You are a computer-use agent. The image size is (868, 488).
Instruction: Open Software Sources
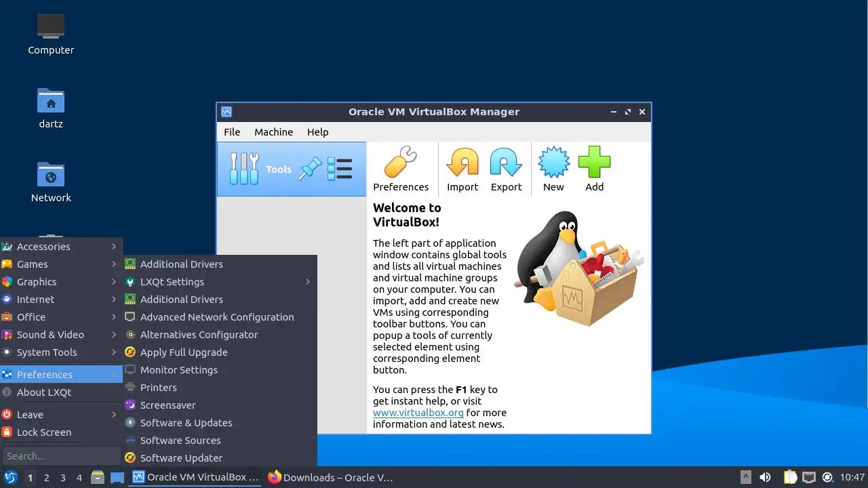[220, 441]
